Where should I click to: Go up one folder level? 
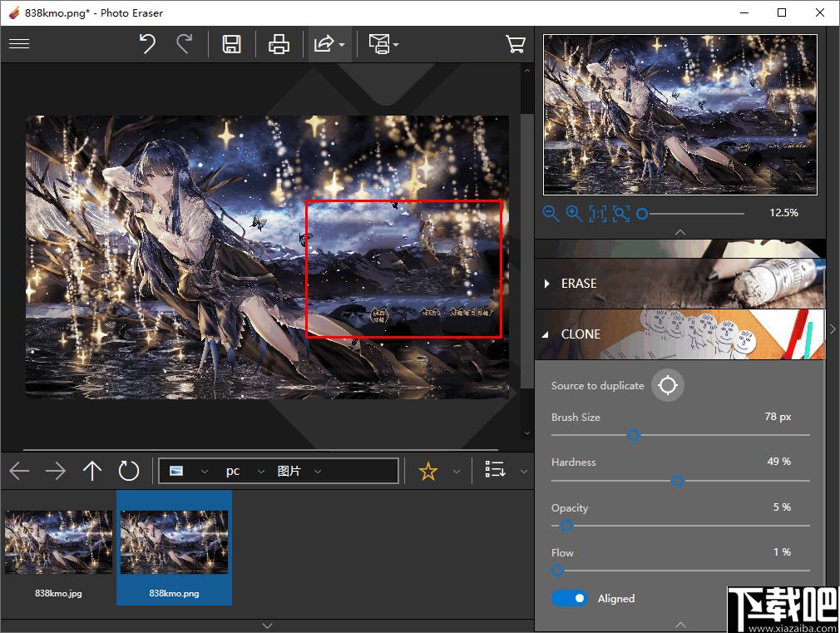click(x=92, y=471)
